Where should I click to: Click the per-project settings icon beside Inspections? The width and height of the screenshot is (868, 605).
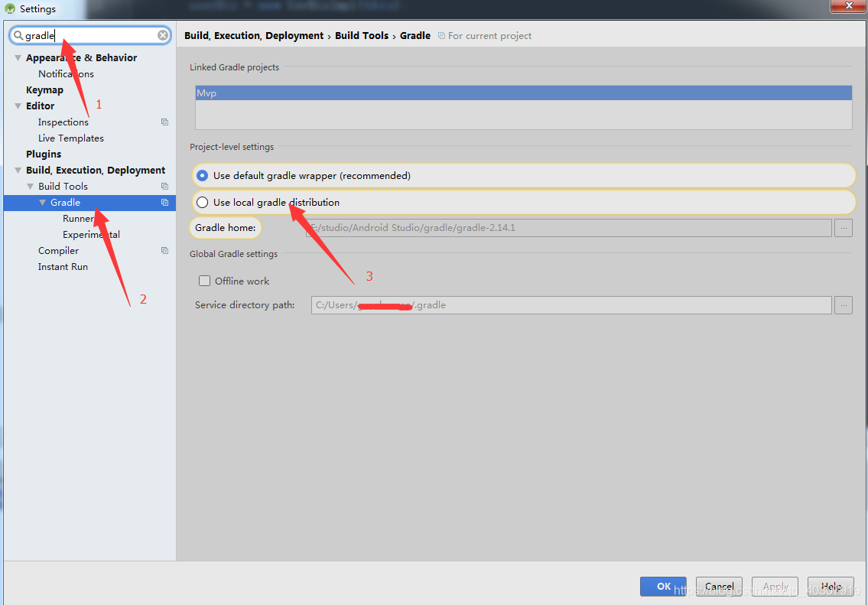164,122
